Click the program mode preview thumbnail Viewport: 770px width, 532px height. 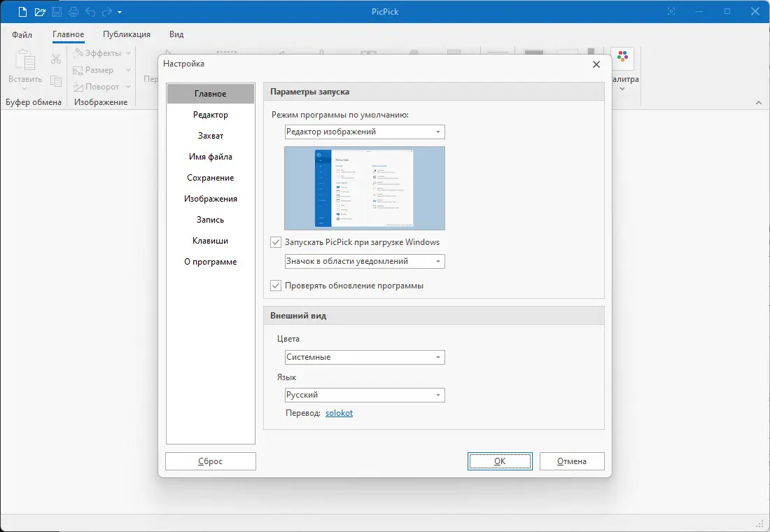365,188
